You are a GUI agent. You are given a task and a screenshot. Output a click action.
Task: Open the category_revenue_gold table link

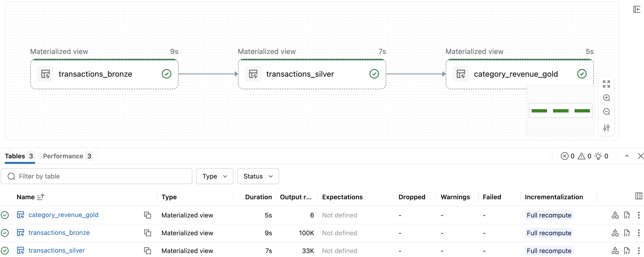click(63, 215)
